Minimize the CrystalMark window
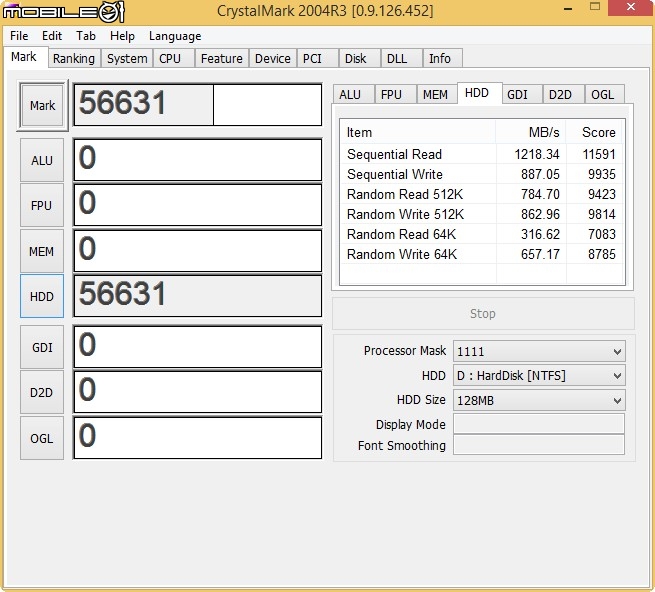Image resolution: width=655 pixels, height=592 pixels. pyautogui.click(x=568, y=8)
